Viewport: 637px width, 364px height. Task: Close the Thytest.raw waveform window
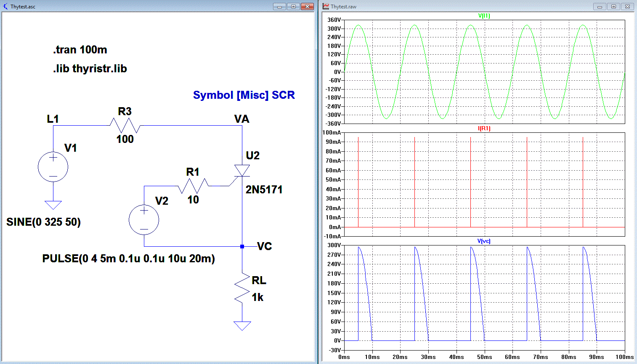(627, 6)
